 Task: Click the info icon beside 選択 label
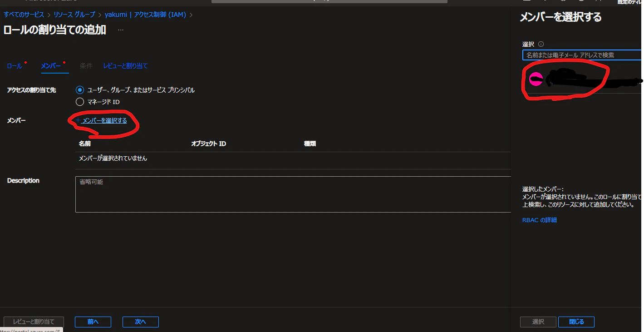pyautogui.click(x=541, y=44)
